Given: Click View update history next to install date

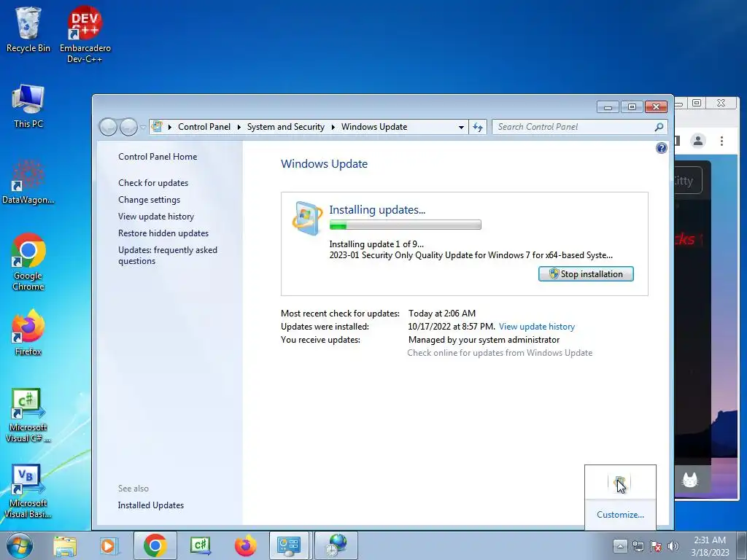Looking at the screenshot, I should [537, 327].
